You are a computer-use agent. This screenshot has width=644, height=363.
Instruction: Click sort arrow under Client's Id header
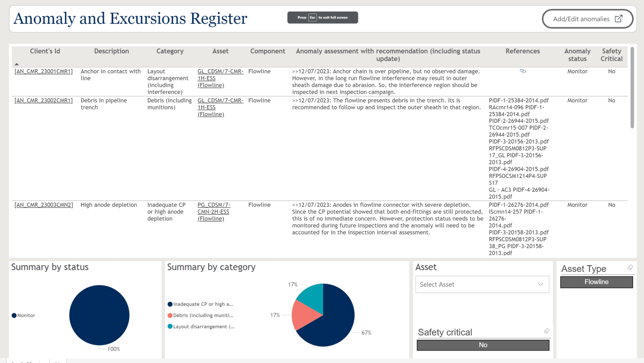pos(17,64)
